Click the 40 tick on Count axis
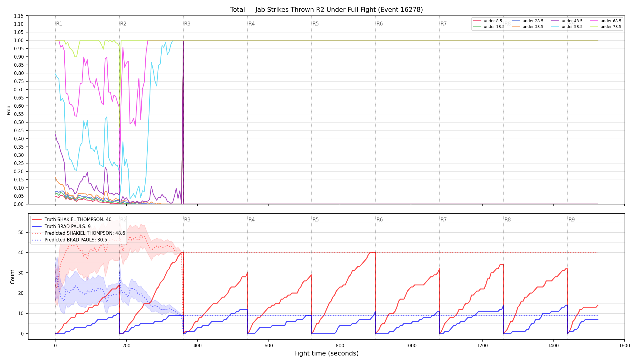Viewport: 637px width, 364px height. click(21, 253)
